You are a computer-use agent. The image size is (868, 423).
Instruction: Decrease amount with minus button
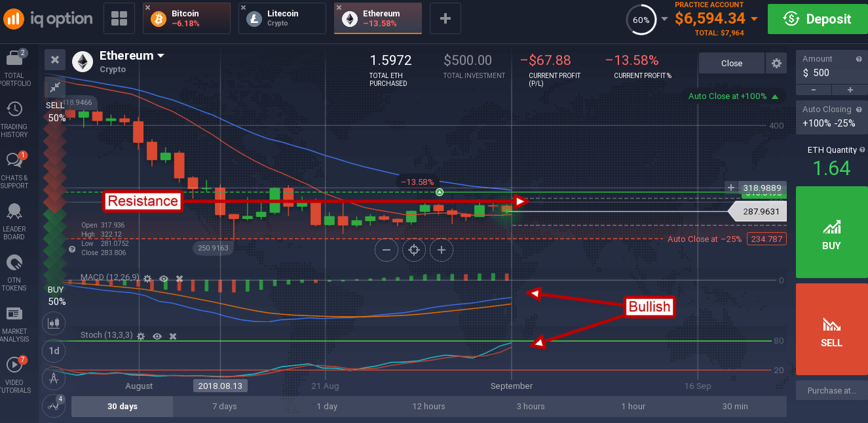coord(814,90)
